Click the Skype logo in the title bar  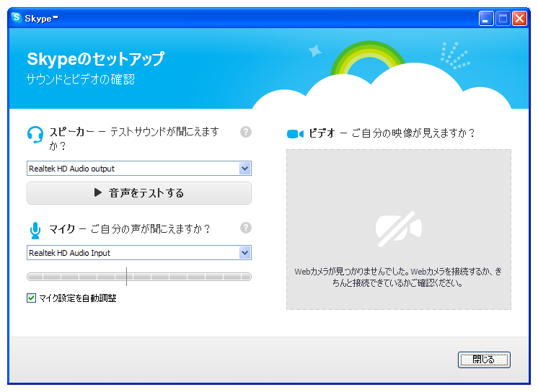pyautogui.click(x=17, y=18)
